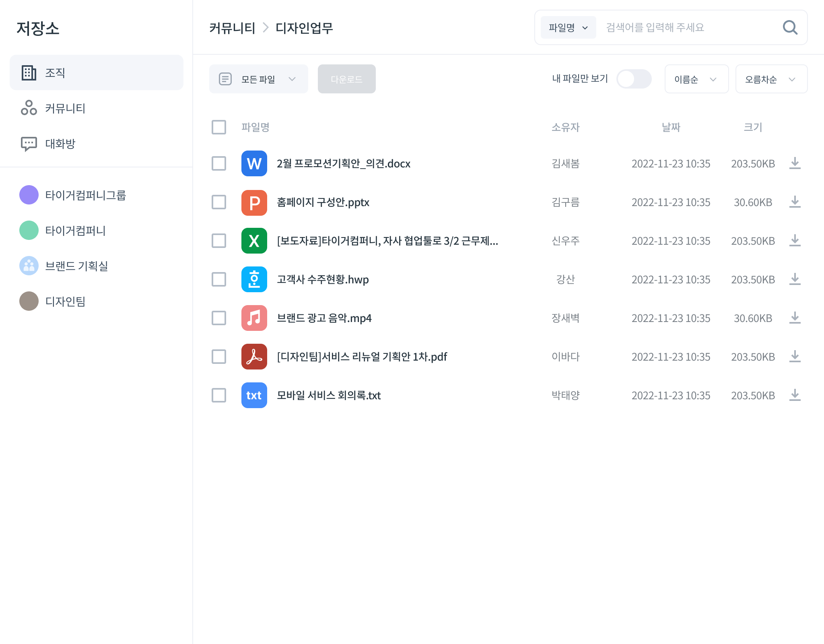Click the hwp icon for 고객사 수주현황
This screenshot has width=824, height=644.
point(254,279)
